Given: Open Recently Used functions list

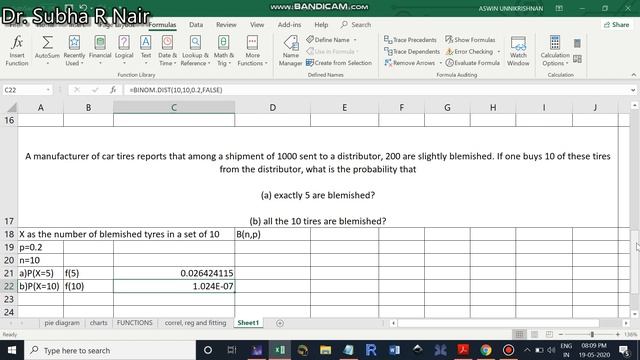Looking at the screenshot, I should pos(74,51).
